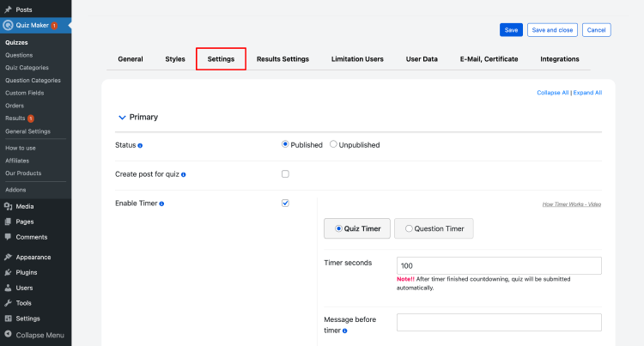Click the Quiz Maker logo icon

8,26
